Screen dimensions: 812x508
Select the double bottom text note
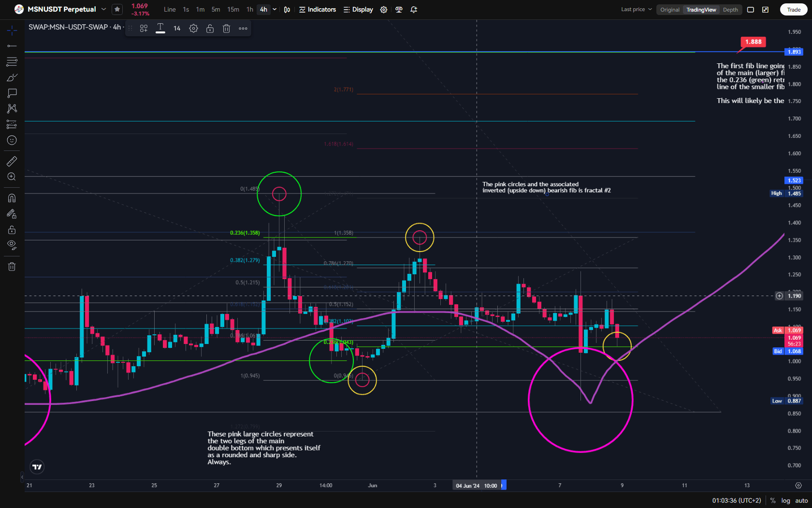tap(264, 448)
